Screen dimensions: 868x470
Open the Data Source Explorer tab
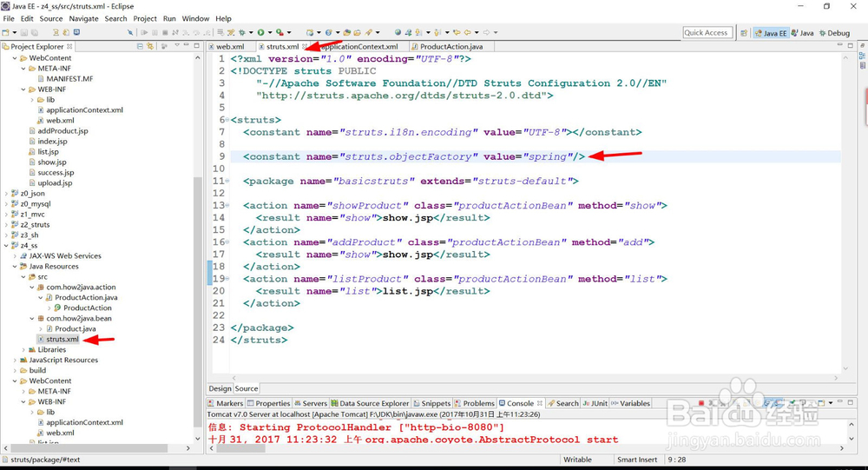tap(371, 403)
